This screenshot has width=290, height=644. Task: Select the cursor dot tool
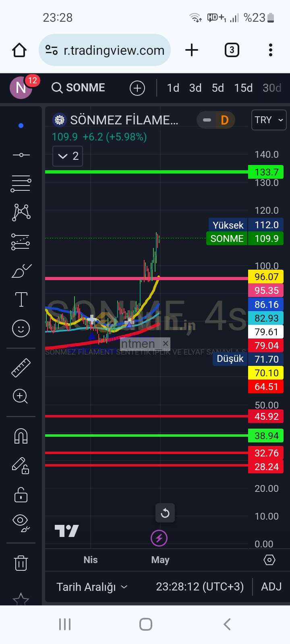click(x=21, y=126)
